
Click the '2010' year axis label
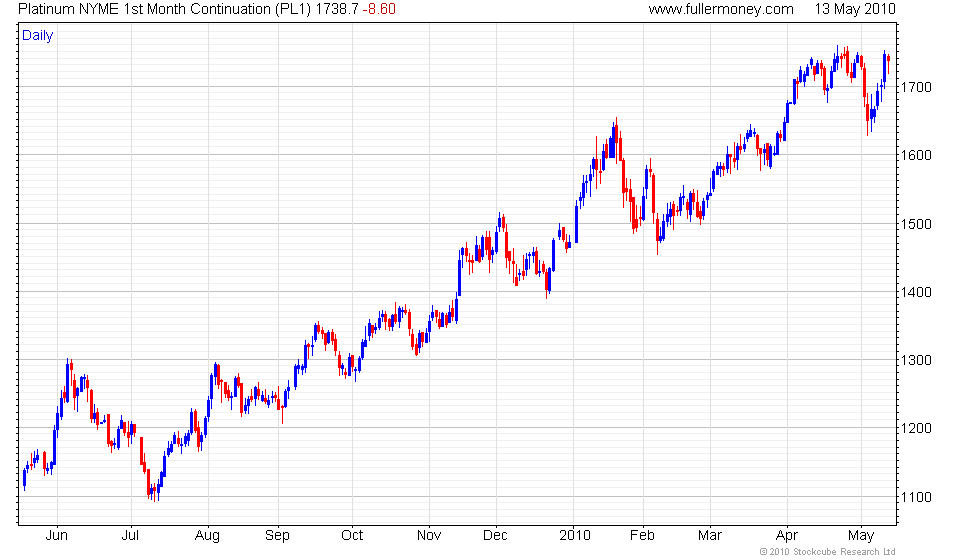click(575, 536)
